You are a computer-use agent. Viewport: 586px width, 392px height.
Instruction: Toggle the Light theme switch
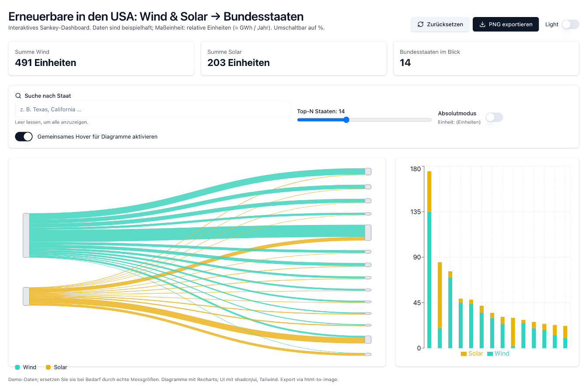570,24
